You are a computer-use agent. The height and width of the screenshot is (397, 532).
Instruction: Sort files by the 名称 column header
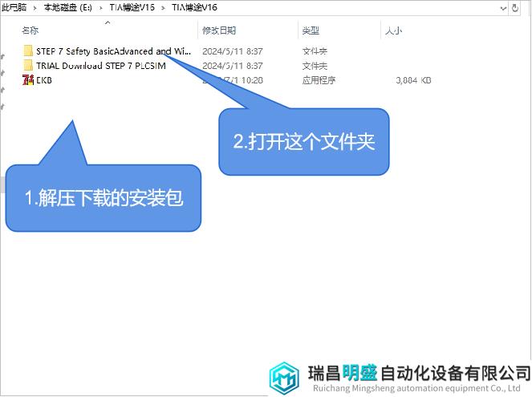tap(30, 30)
